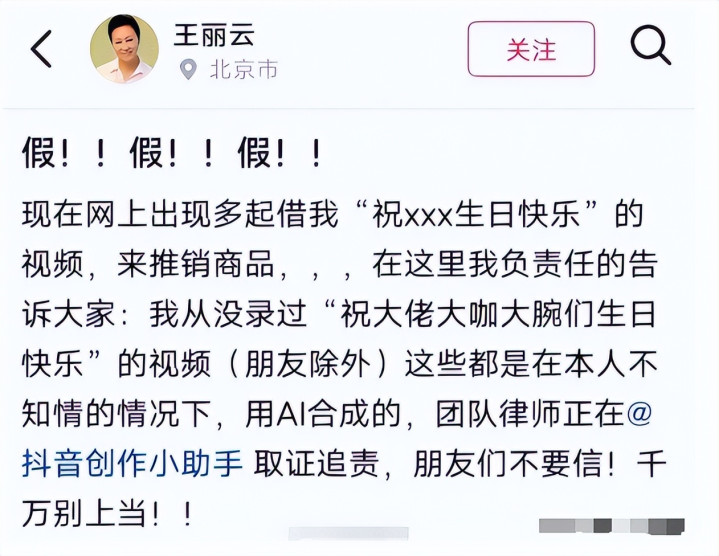Open the search magnifier icon

pyautogui.click(x=650, y=45)
